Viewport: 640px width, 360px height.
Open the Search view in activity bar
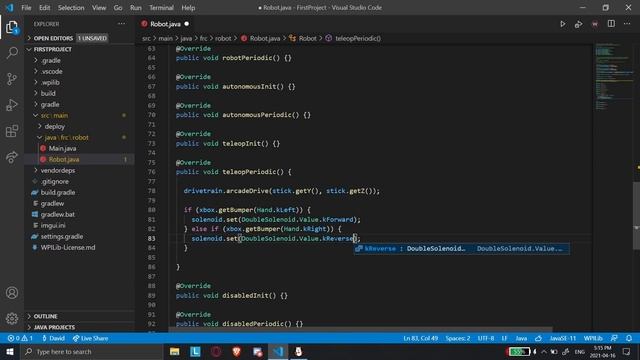coord(12,53)
